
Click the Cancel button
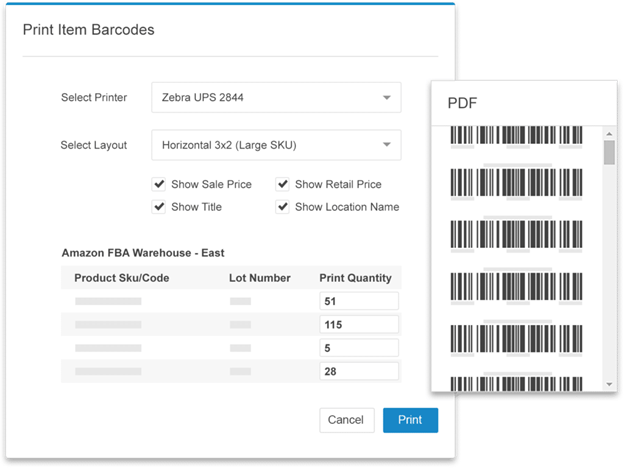point(347,420)
